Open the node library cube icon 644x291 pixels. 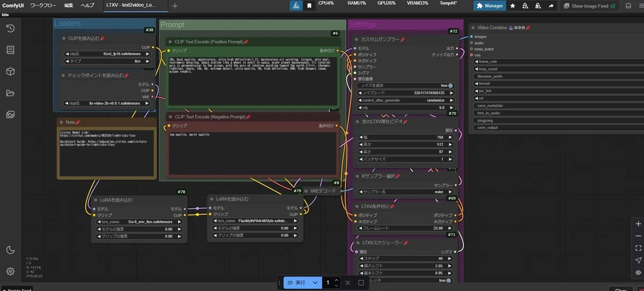10,72
